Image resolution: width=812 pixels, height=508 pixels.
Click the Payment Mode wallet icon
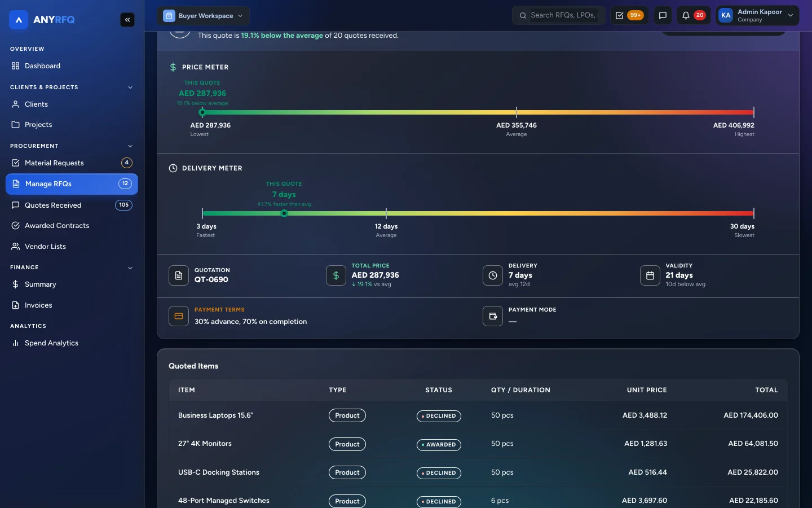pyautogui.click(x=493, y=316)
